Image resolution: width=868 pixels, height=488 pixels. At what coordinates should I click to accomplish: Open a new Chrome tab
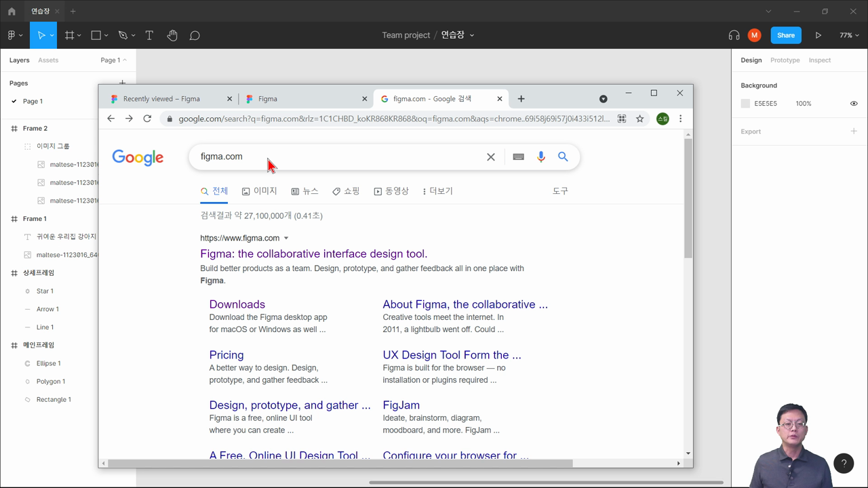[521, 99]
